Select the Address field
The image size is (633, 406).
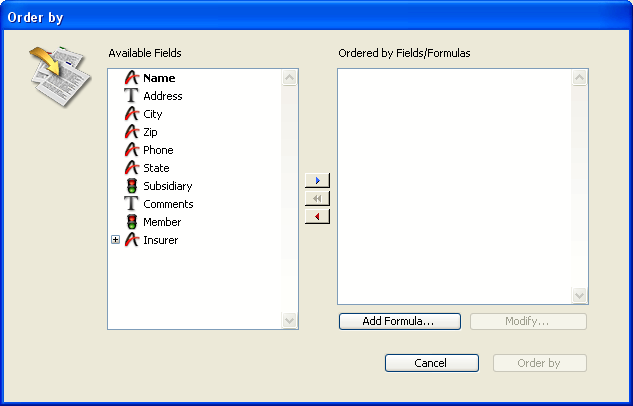[163, 96]
